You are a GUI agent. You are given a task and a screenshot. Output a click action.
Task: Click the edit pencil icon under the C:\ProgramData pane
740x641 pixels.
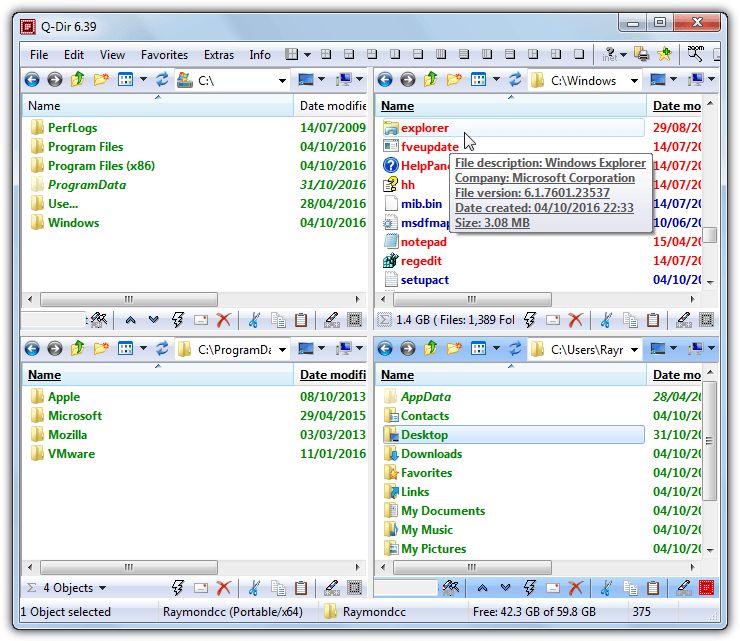coord(332,588)
